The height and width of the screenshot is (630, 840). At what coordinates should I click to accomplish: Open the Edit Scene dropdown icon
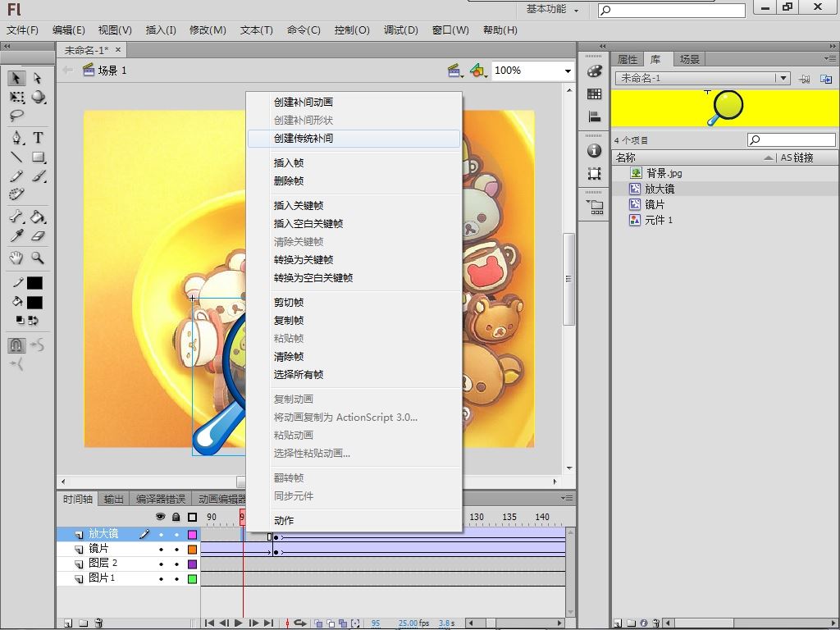(x=455, y=71)
